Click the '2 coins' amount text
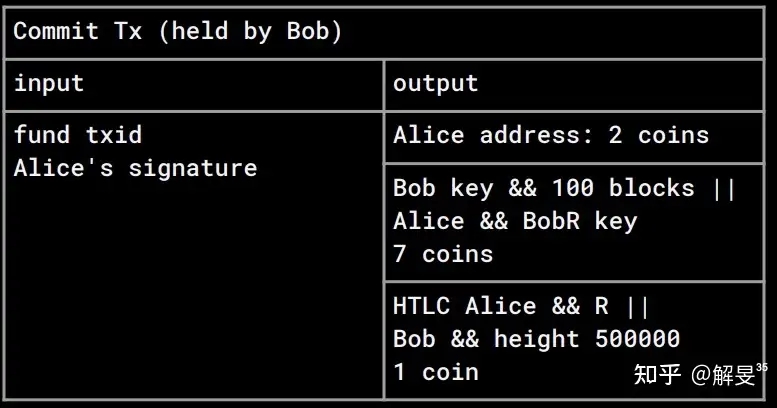 tap(658, 135)
